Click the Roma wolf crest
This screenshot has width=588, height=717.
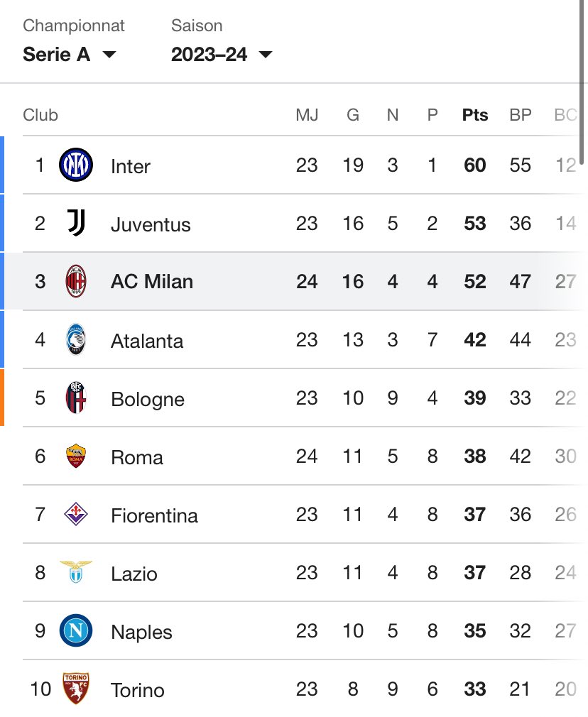click(x=76, y=456)
